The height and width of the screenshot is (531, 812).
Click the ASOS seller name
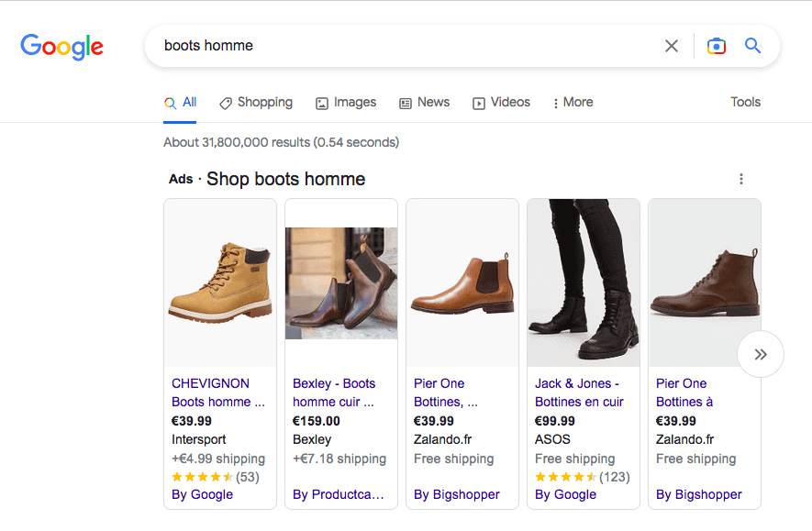552,439
